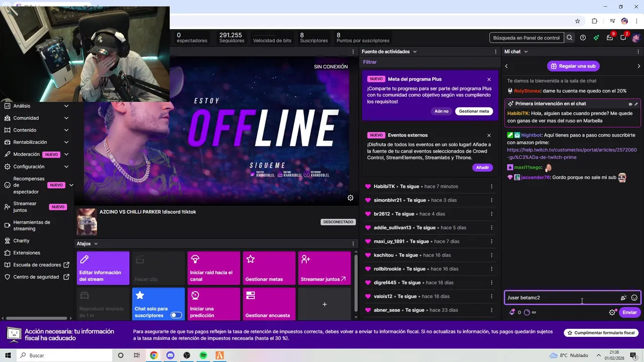Click the Regalar una sub button

coord(573,66)
